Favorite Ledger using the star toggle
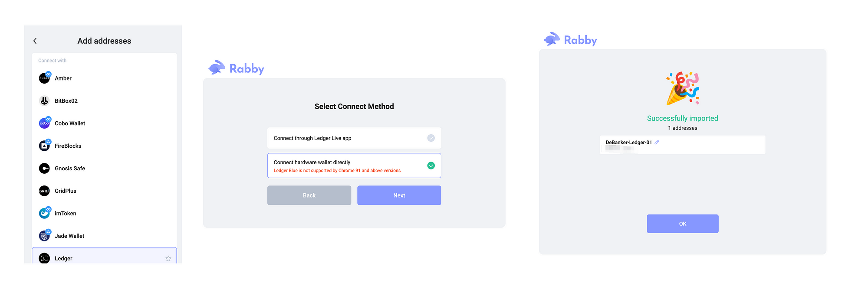This screenshot has width=868, height=289. [x=168, y=258]
